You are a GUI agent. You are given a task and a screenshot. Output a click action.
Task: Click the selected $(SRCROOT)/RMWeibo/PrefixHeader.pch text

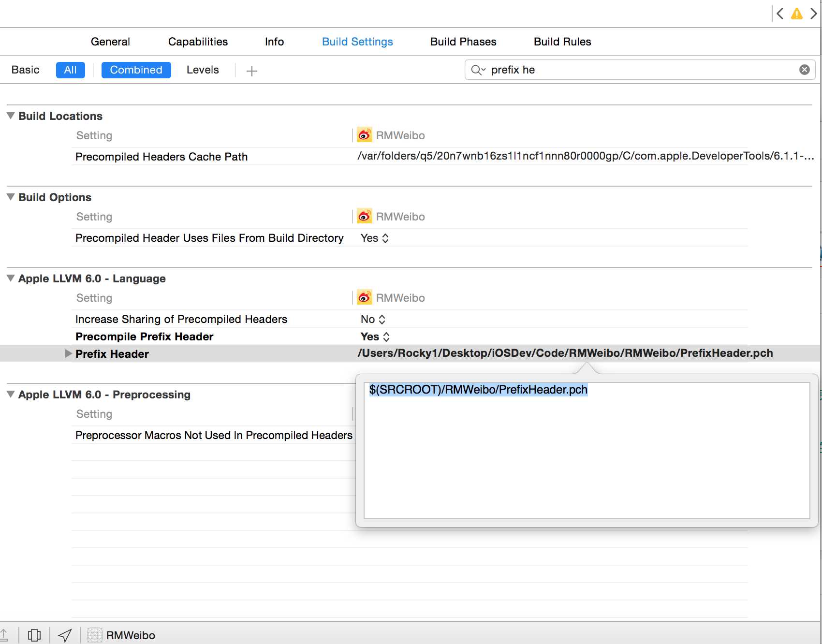(478, 390)
